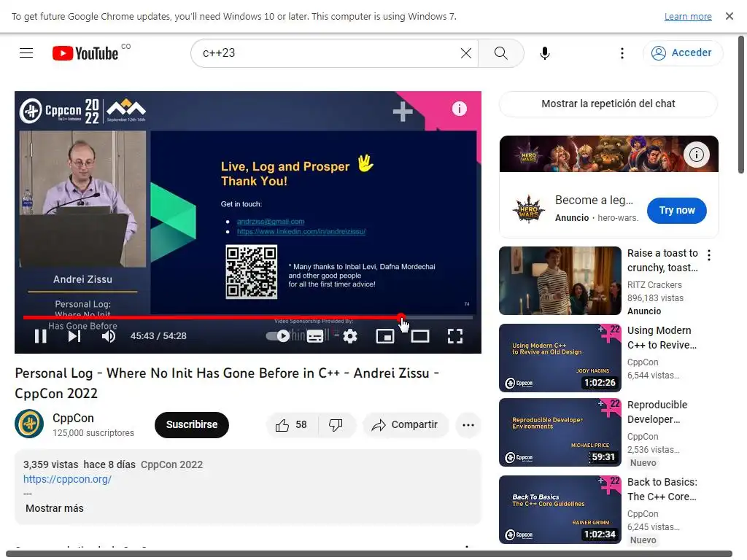The width and height of the screenshot is (747, 560).
Task: Toggle subtitles/closed captions
Action: pos(315,336)
